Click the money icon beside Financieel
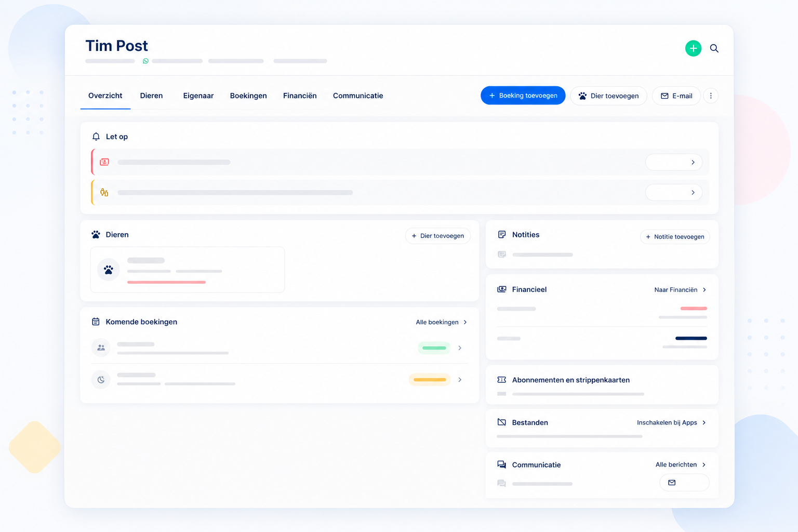Screen dimensions: 798x532 tap(502, 289)
